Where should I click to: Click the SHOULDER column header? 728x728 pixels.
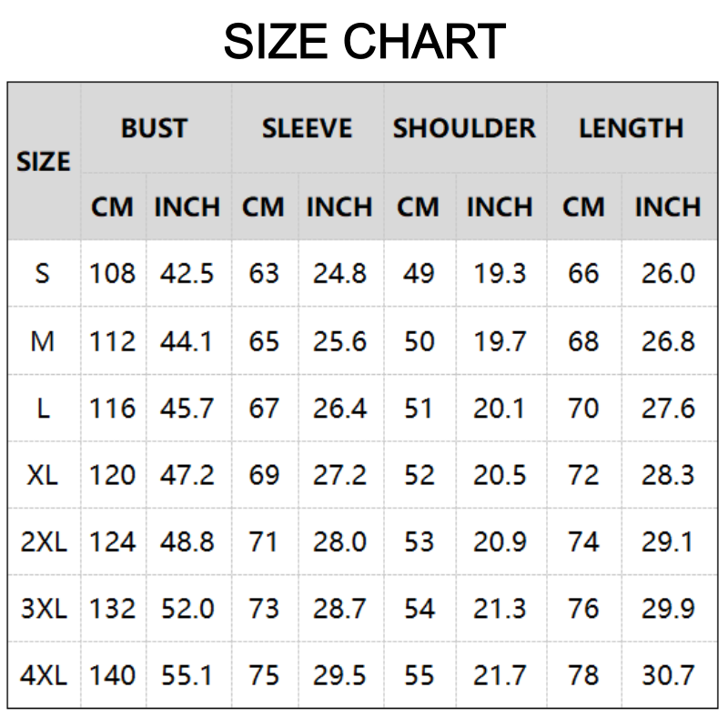(x=464, y=128)
